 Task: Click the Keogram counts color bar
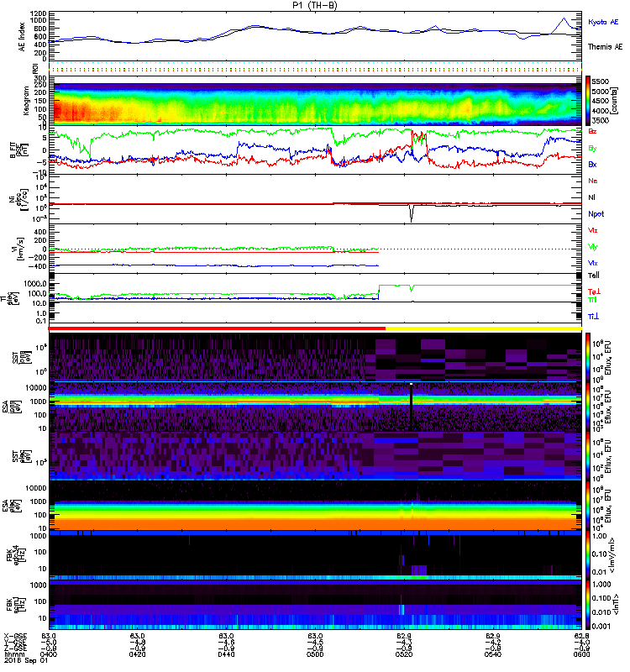(588, 101)
